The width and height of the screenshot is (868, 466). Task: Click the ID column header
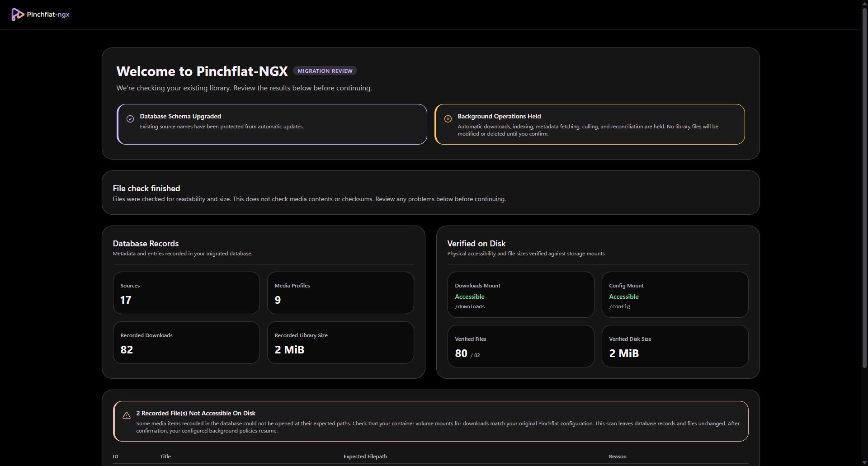[115, 457]
